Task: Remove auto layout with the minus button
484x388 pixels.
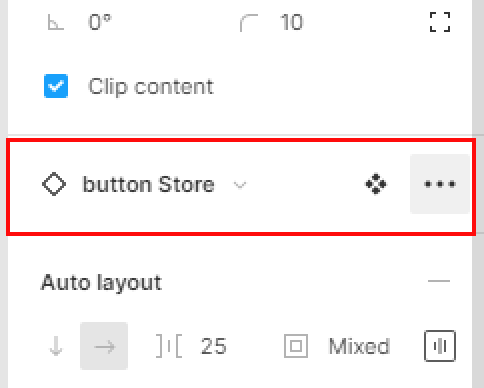Action: pos(439,281)
